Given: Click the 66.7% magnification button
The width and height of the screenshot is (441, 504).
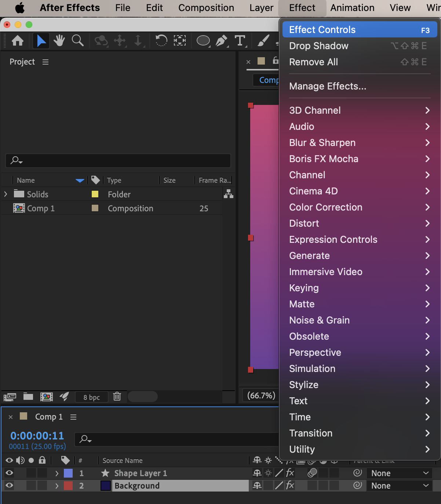Looking at the screenshot, I should [261, 395].
